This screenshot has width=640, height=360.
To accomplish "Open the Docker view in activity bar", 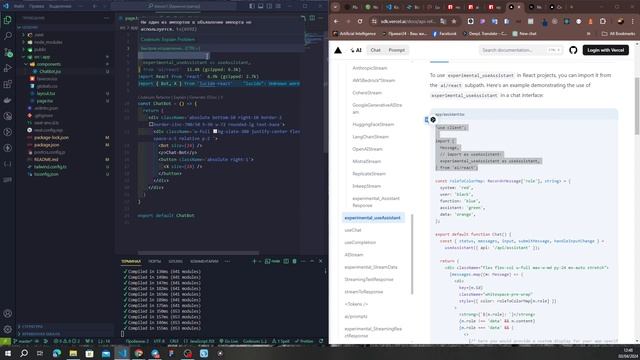I will [7, 100].
